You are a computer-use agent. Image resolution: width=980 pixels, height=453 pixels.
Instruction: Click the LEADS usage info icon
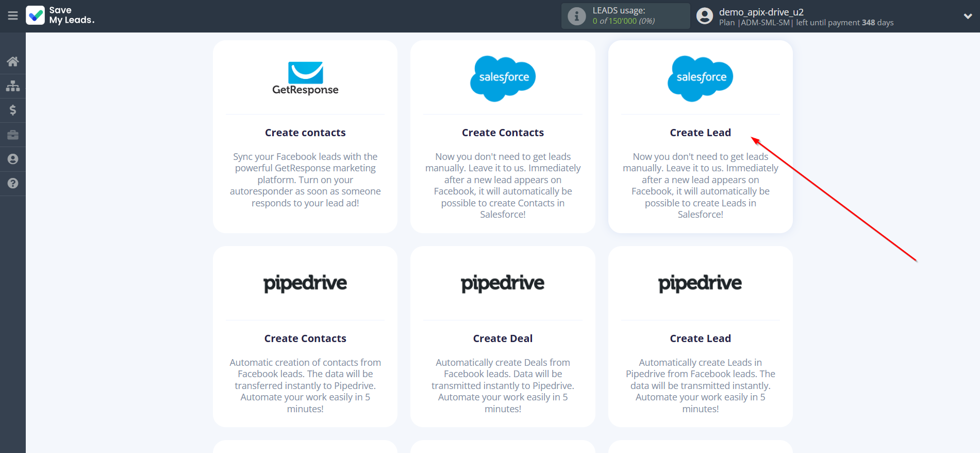click(576, 16)
